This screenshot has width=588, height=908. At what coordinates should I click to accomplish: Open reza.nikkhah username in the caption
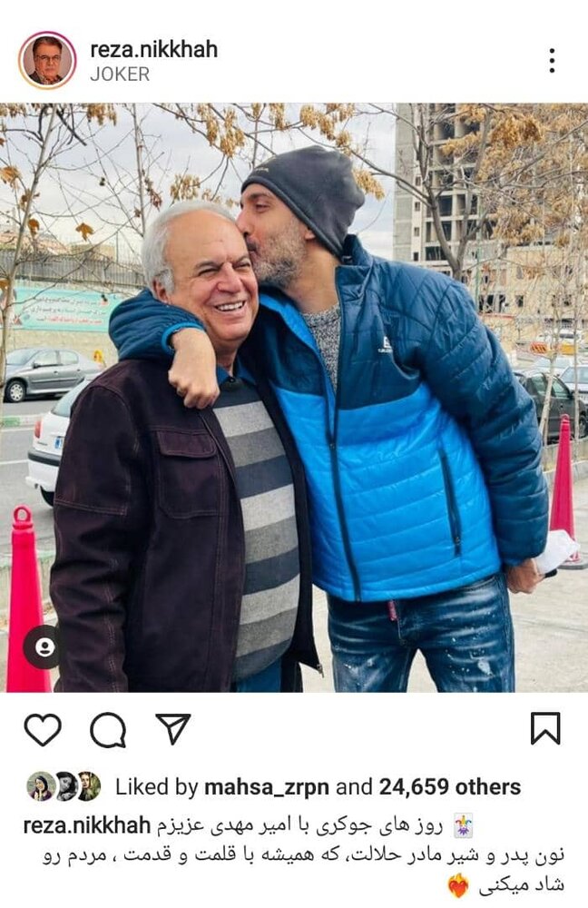(x=87, y=825)
